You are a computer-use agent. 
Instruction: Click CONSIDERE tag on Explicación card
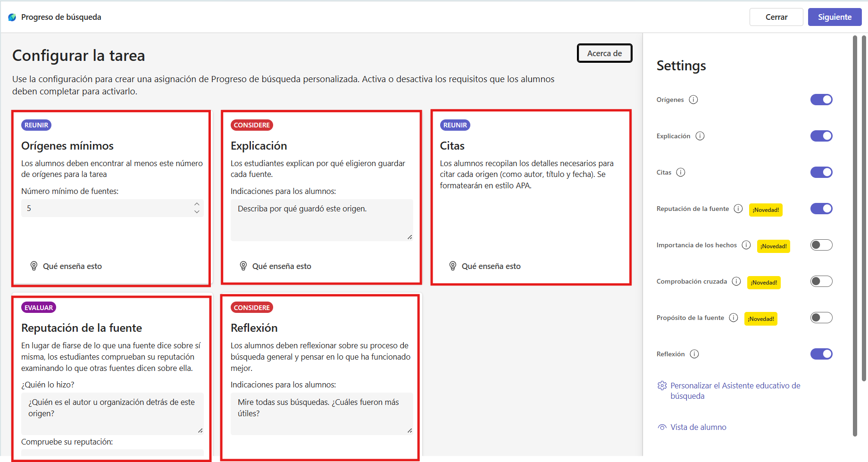tap(252, 125)
